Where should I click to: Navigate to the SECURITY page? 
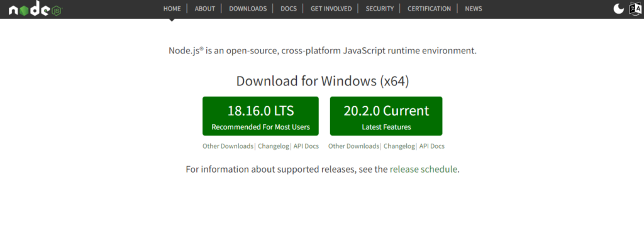[x=379, y=9]
